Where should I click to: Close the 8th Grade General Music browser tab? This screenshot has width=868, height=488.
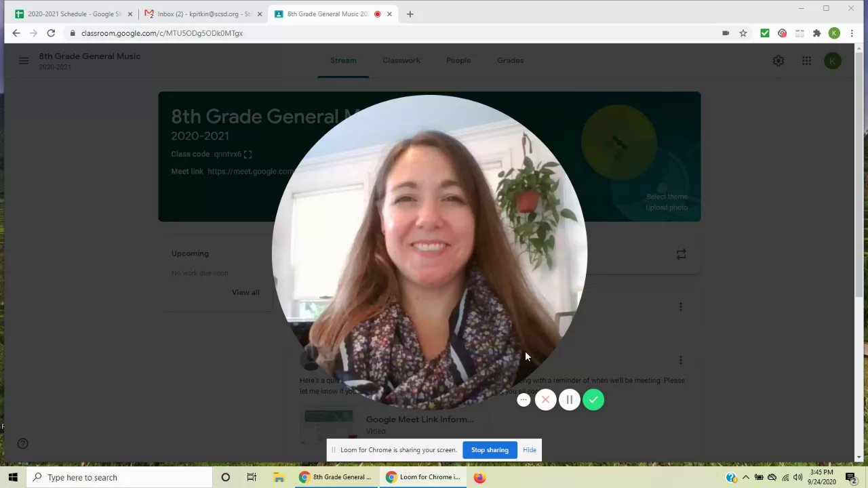pyautogui.click(x=389, y=14)
